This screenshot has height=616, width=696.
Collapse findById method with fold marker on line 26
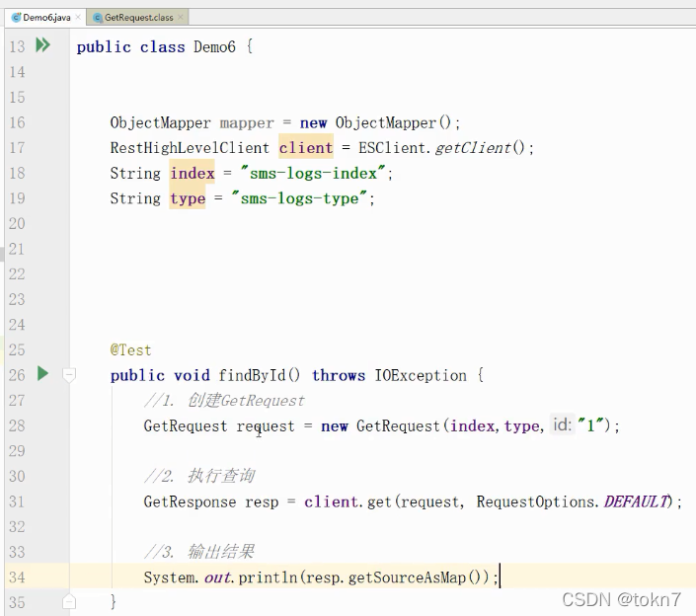coord(69,375)
